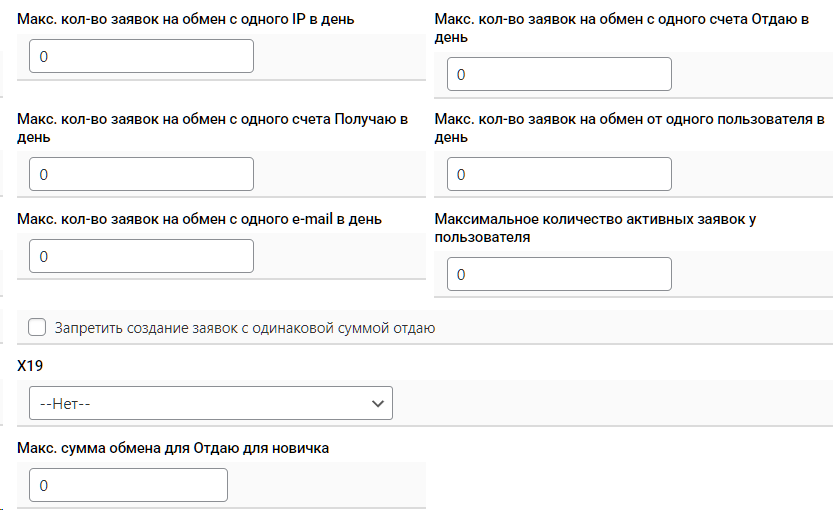This screenshot has width=833, height=510.
Task: Enable 'Запретить создание заявок' checkbox
Action: click(38, 327)
